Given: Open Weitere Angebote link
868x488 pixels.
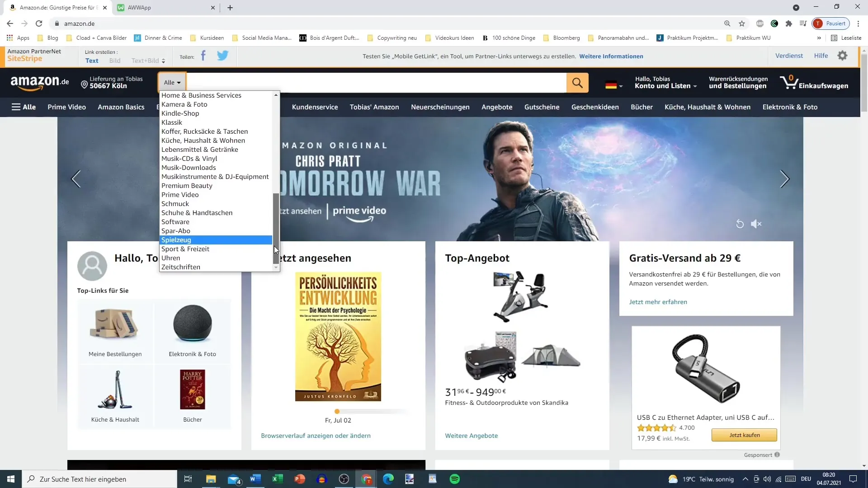Looking at the screenshot, I should 472,436.
